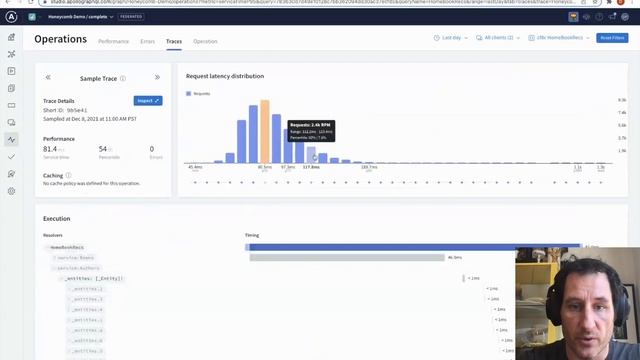Open the Explorer play icon in the sidebar
Screen dimensions: 640x360
point(11,71)
